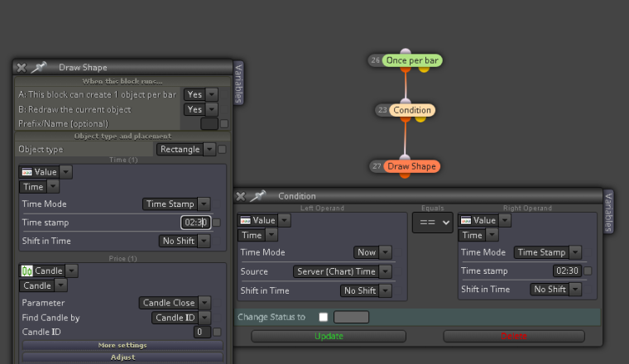Click yellow output connector of Once per bar

pyautogui.click(x=424, y=69)
